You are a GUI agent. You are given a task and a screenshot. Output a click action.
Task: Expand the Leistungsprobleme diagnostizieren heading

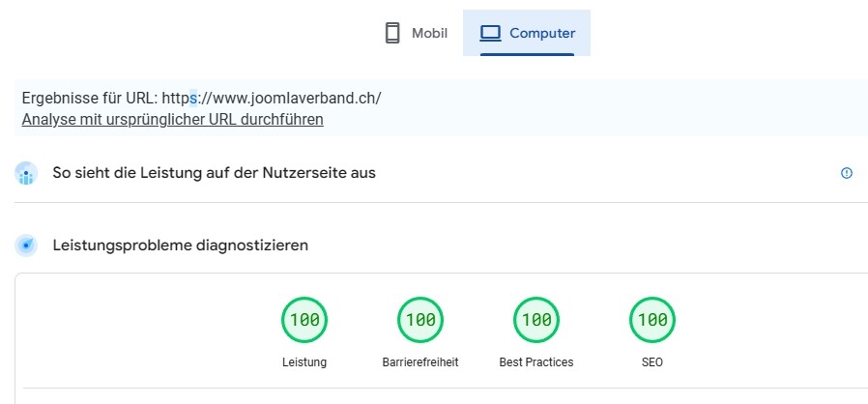(x=180, y=245)
